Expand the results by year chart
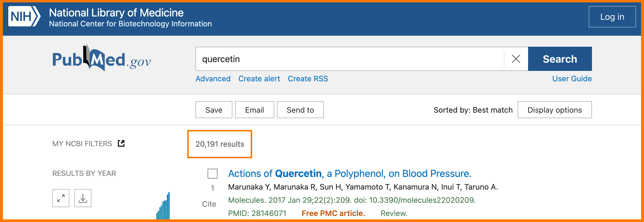The image size is (644, 222). click(x=61, y=198)
